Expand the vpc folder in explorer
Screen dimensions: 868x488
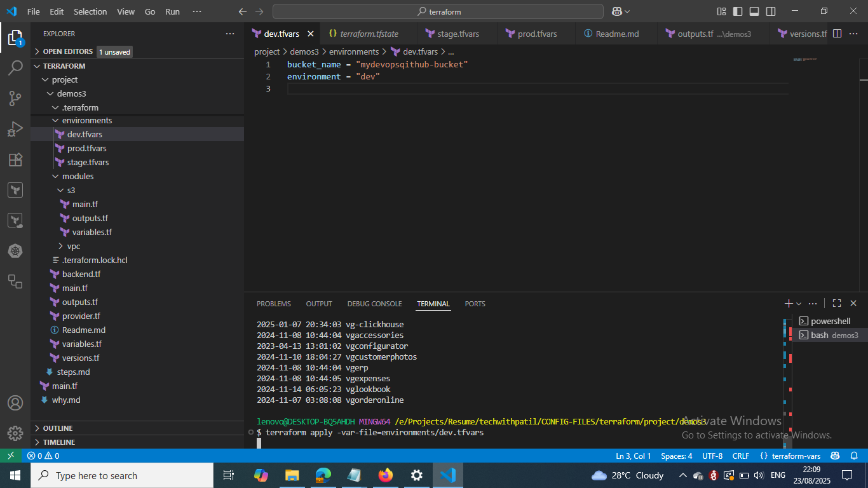[74, 246]
